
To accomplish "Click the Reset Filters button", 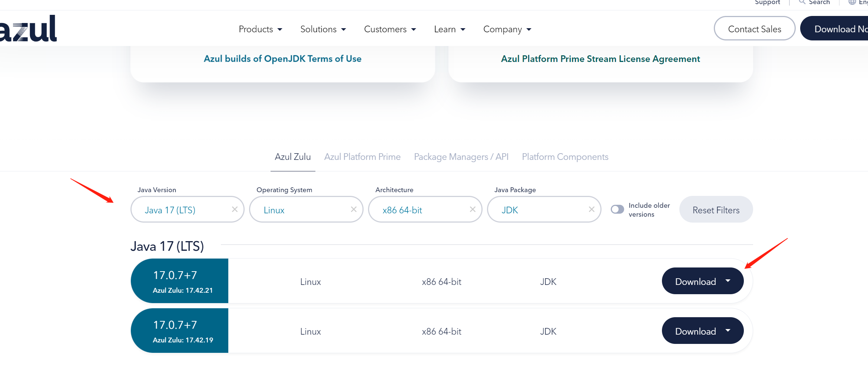I will click(716, 210).
